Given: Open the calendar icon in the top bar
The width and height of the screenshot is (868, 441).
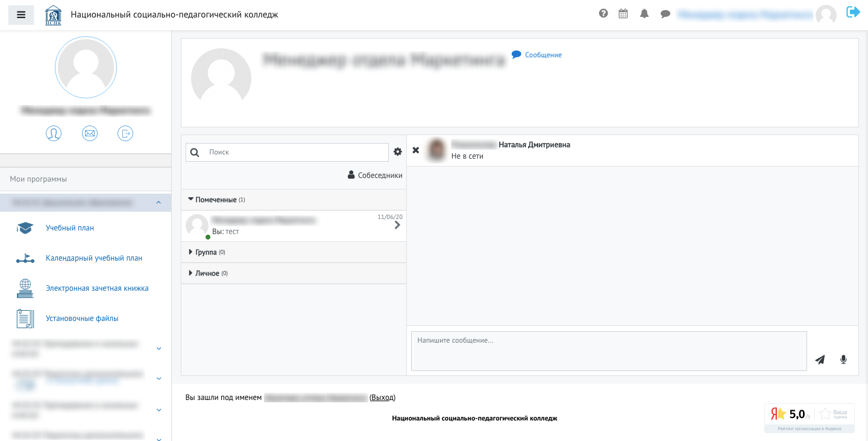Looking at the screenshot, I should pyautogui.click(x=623, y=13).
